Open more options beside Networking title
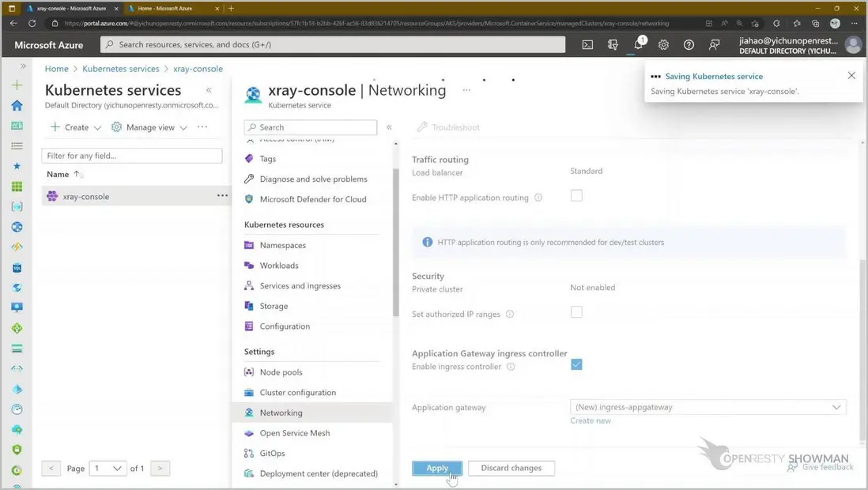 (466, 89)
